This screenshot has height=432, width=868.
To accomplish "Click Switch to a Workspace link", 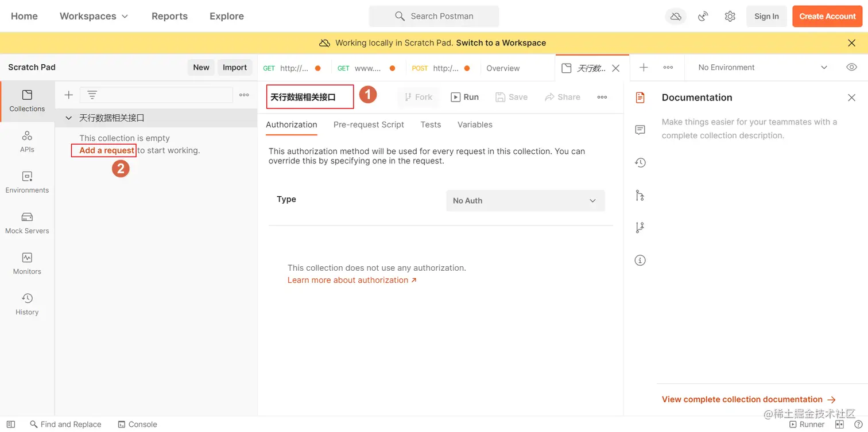I will tap(501, 43).
